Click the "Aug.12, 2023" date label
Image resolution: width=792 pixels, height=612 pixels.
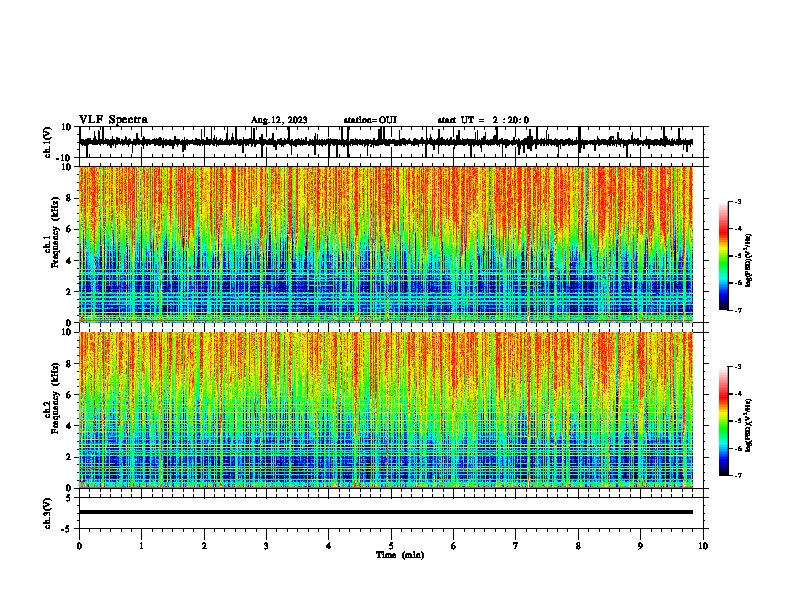tap(279, 120)
